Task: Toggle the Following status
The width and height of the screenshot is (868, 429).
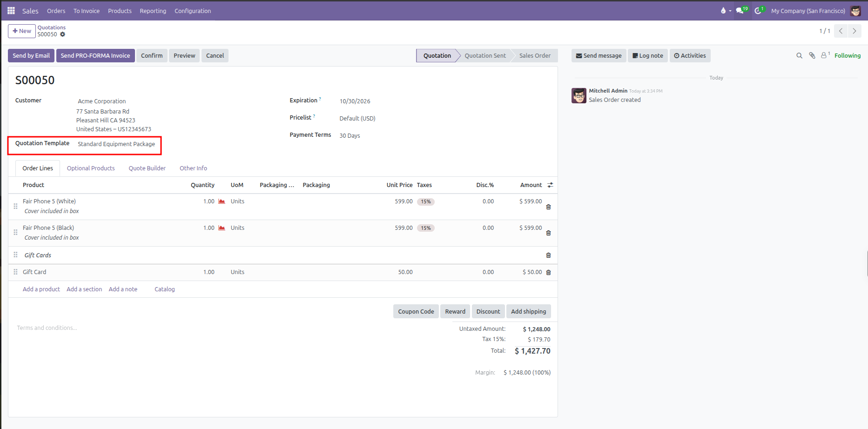Action: coord(848,56)
